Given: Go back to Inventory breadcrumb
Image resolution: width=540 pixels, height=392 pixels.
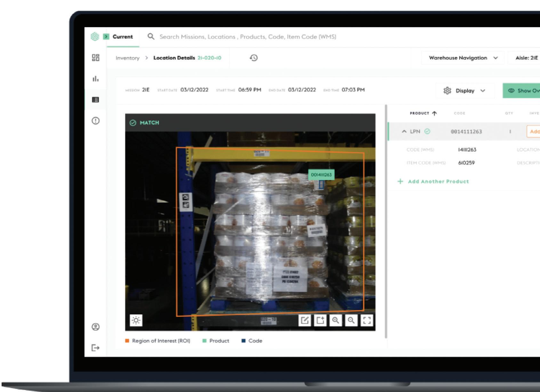Looking at the screenshot, I should pyautogui.click(x=127, y=58).
